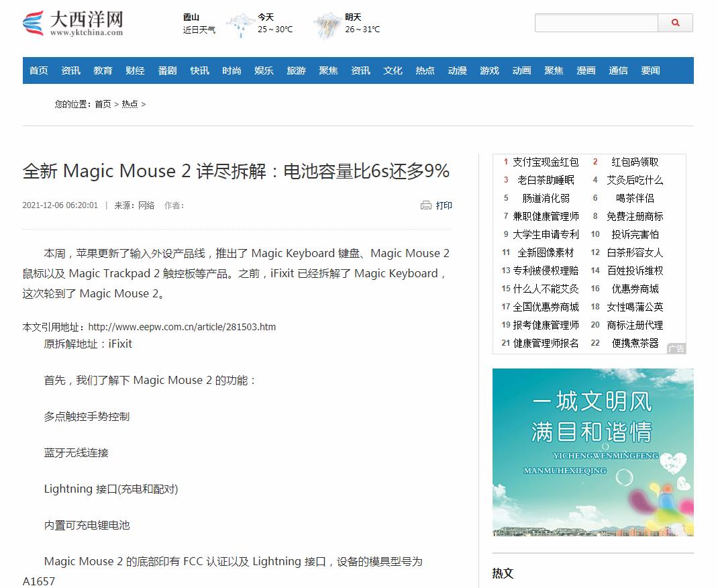Screen dimensions: 718x588
Task: Click the 大西洋网 site logo
Action: (x=73, y=23)
